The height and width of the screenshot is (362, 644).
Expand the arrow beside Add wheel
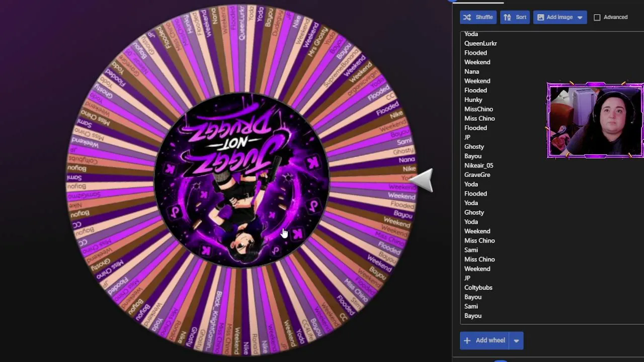point(516,340)
